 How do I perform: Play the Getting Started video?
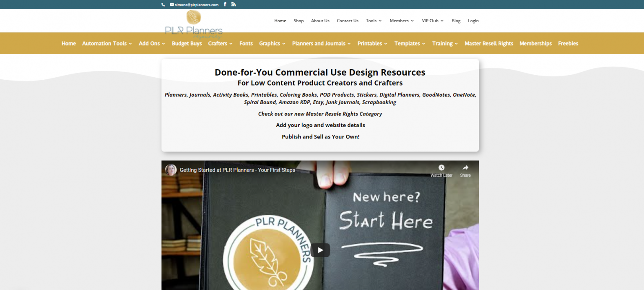pos(320,250)
